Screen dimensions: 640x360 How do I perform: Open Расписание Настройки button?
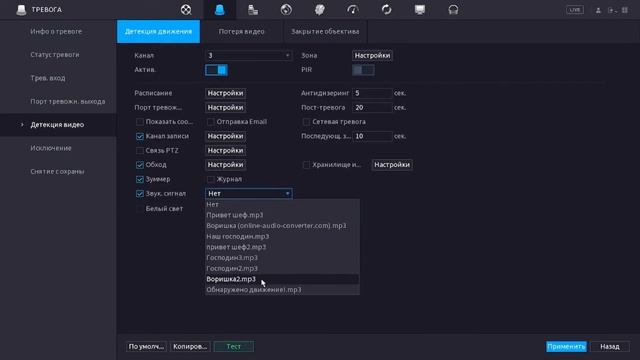(225, 93)
